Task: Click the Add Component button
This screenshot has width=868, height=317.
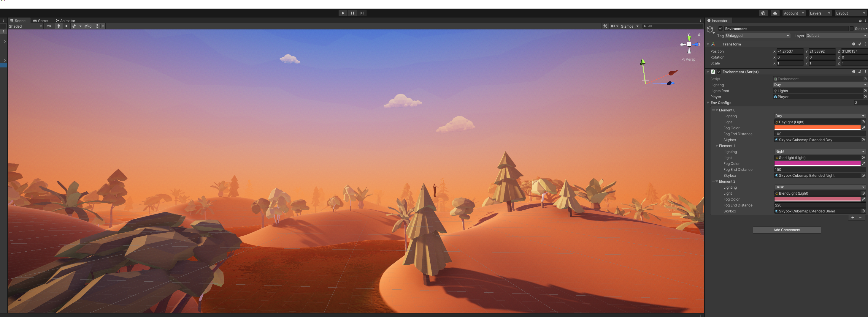Action: 787,230
